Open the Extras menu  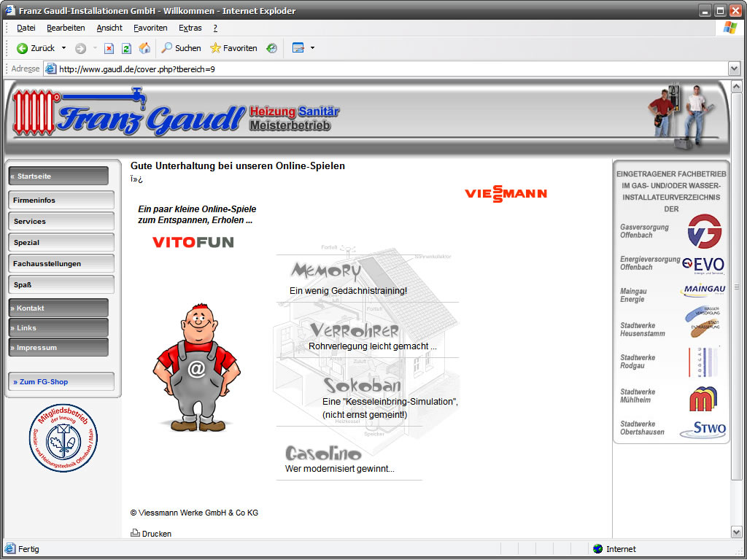tap(190, 28)
